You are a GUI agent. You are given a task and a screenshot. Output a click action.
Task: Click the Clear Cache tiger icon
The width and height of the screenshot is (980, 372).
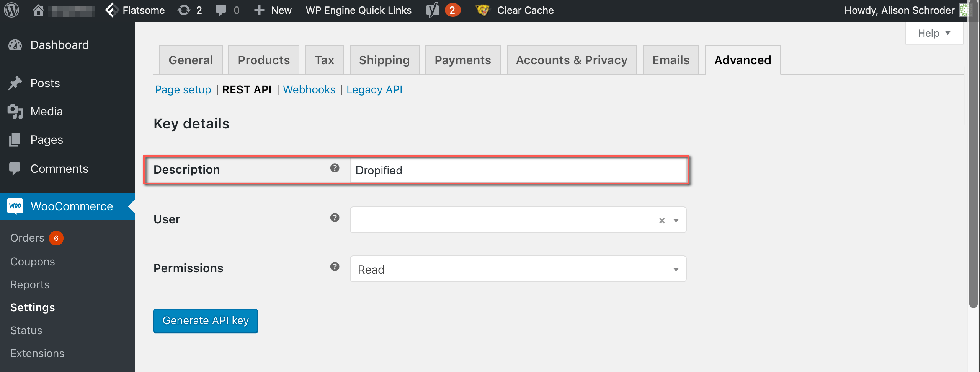[482, 10]
